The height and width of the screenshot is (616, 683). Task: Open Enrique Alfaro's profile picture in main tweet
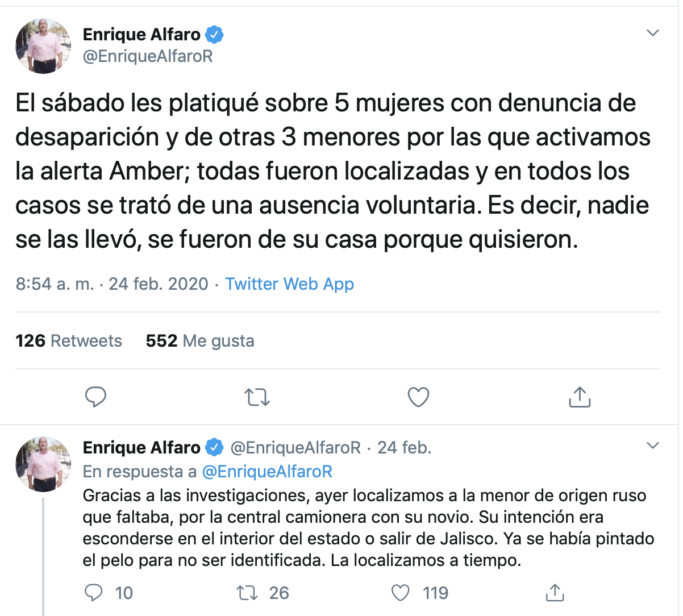[43, 46]
